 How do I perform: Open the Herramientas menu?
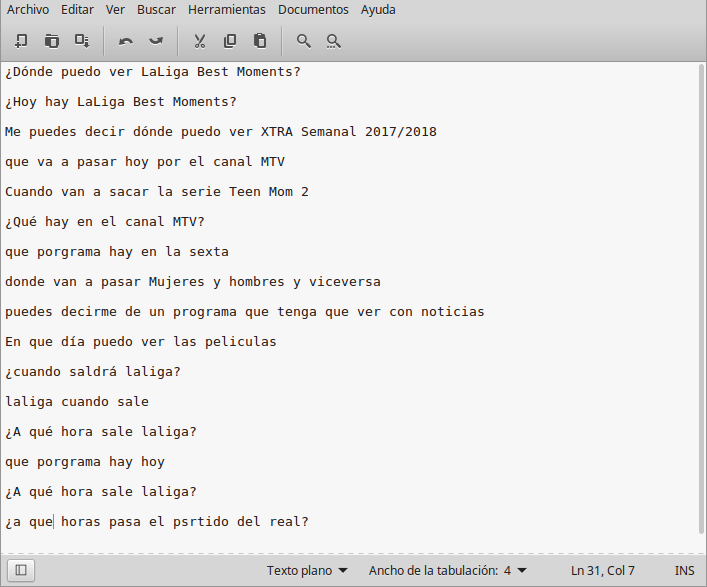coord(227,9)
